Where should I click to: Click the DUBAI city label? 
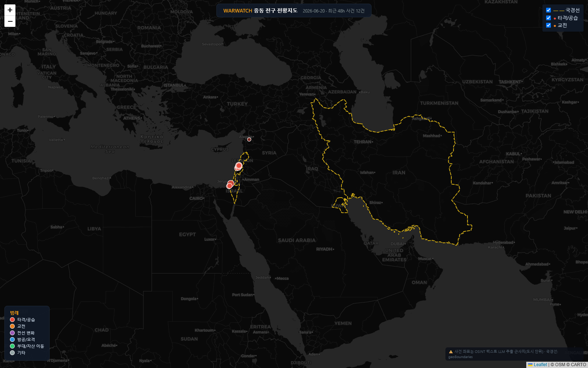[398, 244]
